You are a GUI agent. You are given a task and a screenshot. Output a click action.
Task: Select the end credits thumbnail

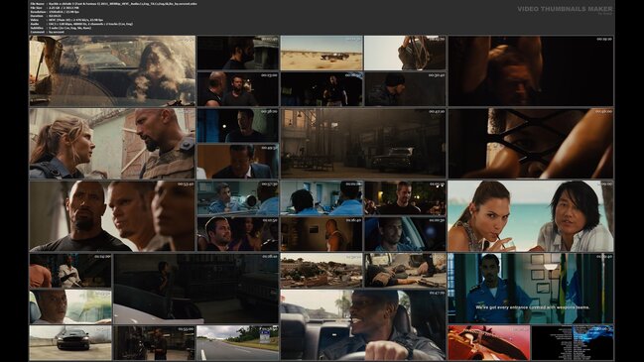click(573, 343)
